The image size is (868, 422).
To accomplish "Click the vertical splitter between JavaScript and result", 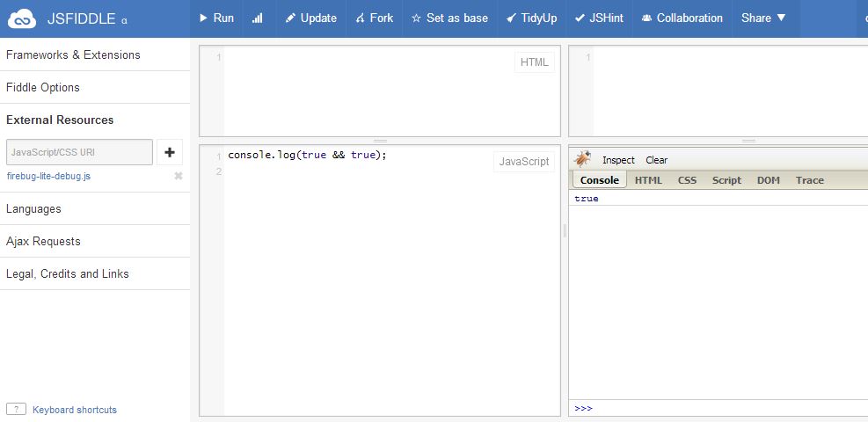I will (565, 230).
